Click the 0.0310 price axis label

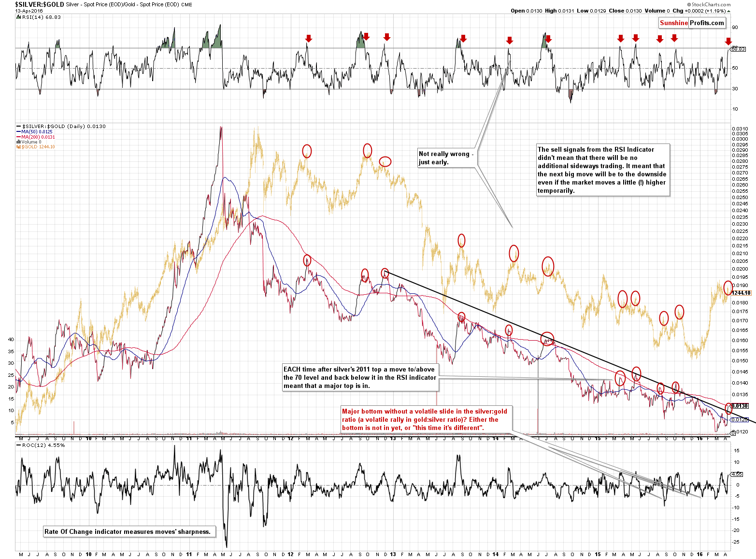coord(740,129)
